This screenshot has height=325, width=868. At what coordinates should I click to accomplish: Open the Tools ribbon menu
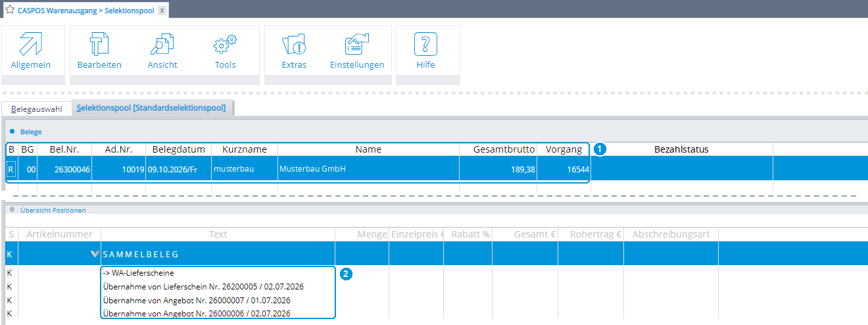tap(226, 51)
